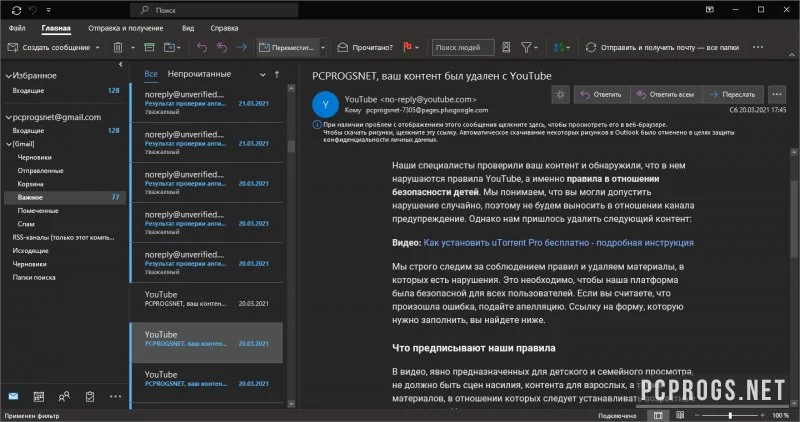Click the Undo arrow in quick access toolbar
Viewport: 800px width, 422px height.
pos(34,10)
